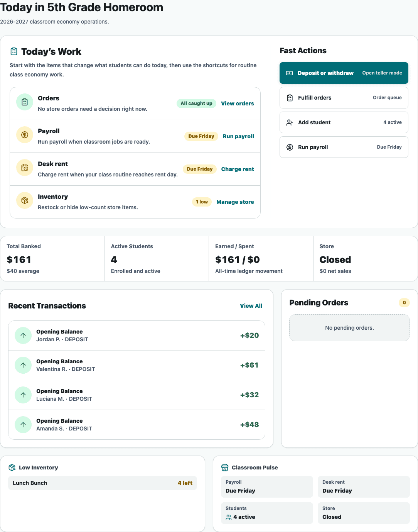Screen dimensions: 418x532
Task: Click the 1 low inventory badge
Action: [202, 202]
